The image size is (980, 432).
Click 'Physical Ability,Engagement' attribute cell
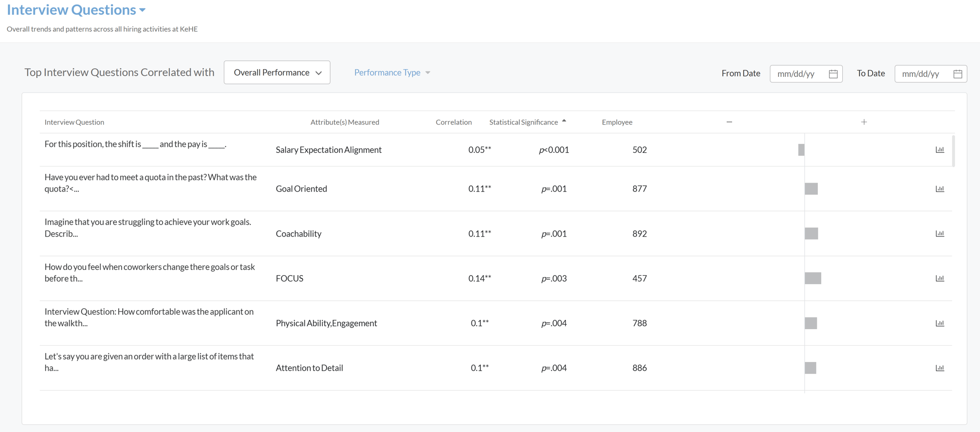pos(326,323)
